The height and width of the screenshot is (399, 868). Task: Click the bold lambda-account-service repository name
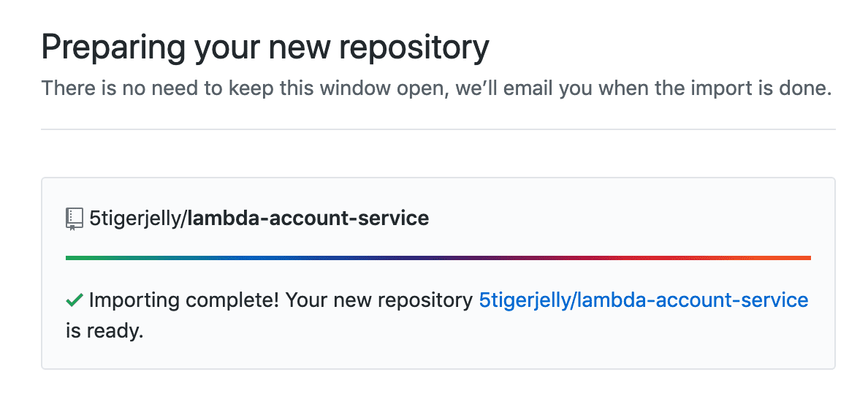tap(308, 218)
